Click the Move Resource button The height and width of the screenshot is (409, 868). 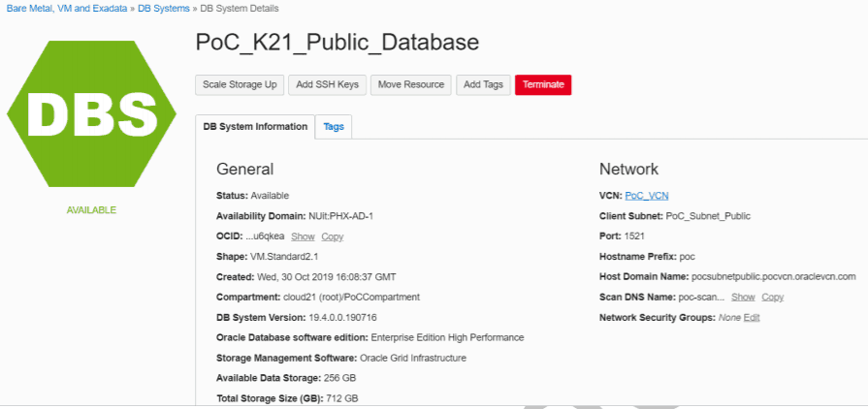pos(411,84)
